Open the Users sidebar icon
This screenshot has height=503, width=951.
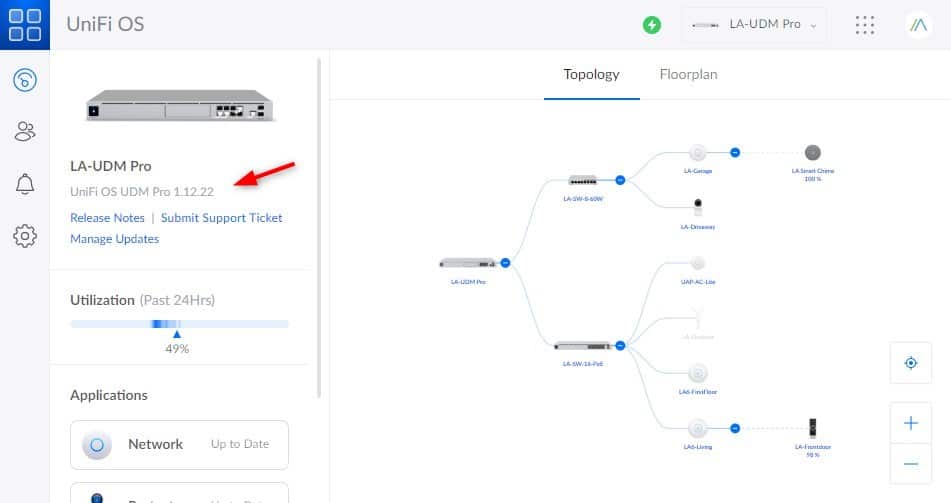point(25,131)
